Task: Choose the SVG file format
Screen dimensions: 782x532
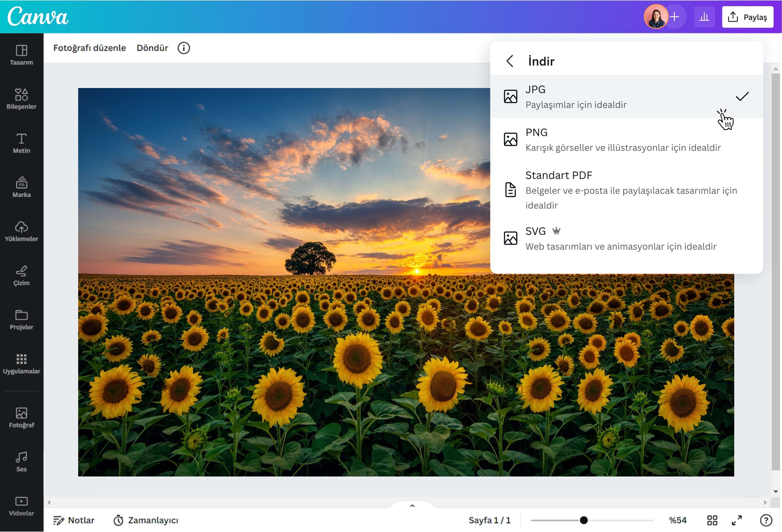Action: point(626,238)
